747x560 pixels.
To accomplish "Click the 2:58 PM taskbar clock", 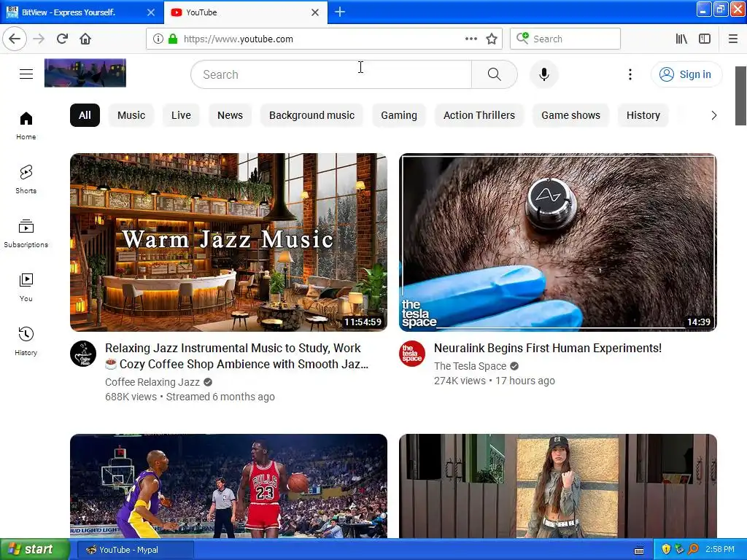I will [x=719, y=550].
